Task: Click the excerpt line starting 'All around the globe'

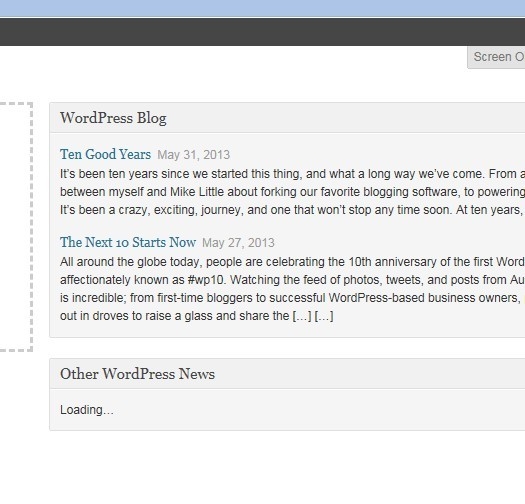Action: [x=292, y=262]
